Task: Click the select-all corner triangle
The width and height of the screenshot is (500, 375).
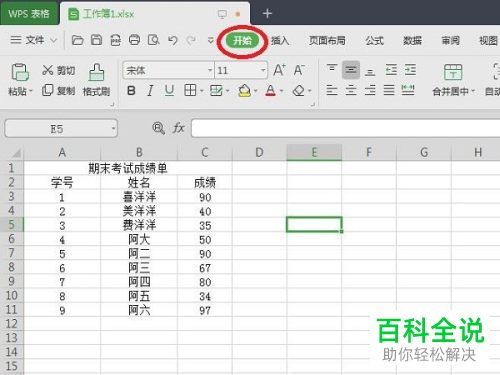Action: 16,153
